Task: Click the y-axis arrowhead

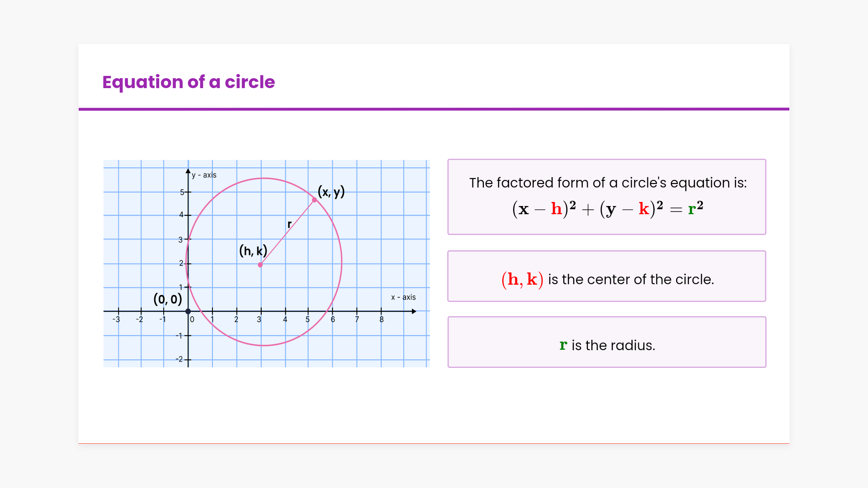Action: pyautogui.click(x=188, y=171)
